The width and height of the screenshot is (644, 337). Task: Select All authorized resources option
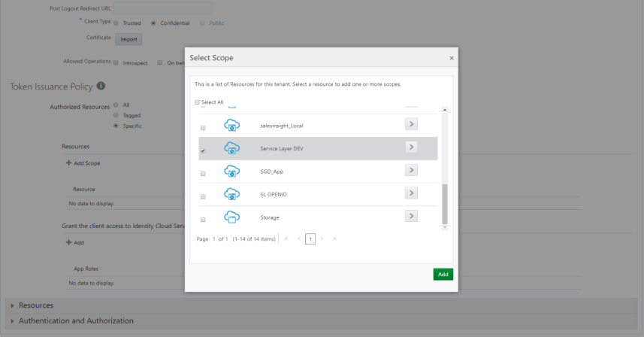pos(116,105)
